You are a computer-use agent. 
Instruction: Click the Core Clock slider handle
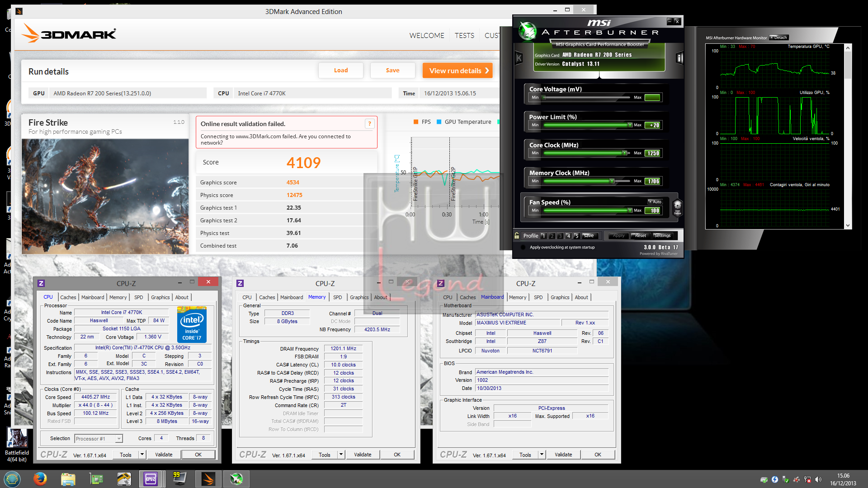(625, 153)
